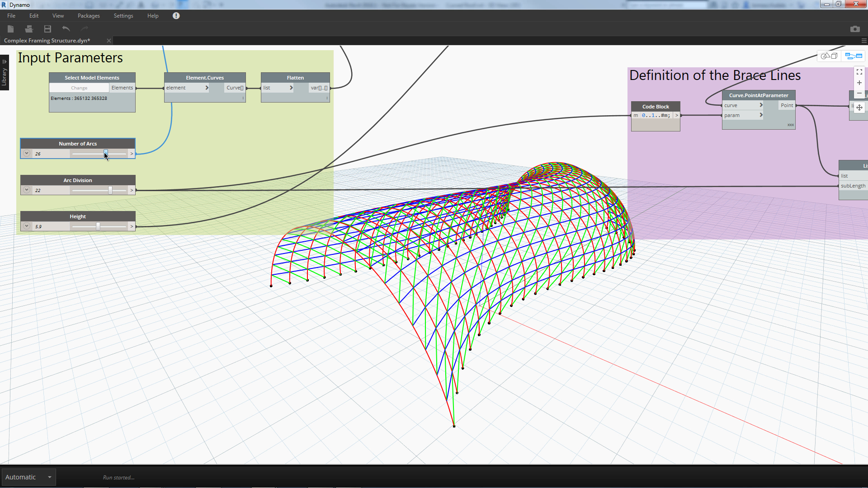868x488 pixels.
Task: Close the Complex Framing Structure.dyn tab
Action: (x=109, y=41)
